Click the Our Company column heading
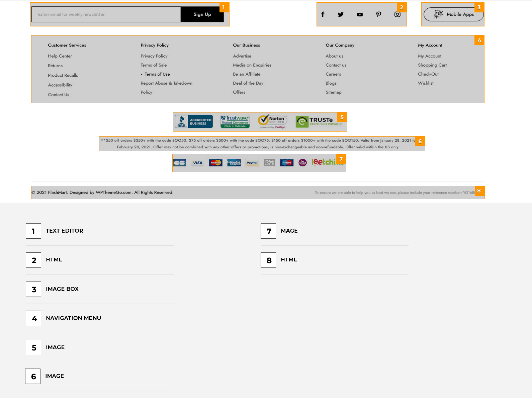This screenshot has width=532, height=398. point(340,45)
